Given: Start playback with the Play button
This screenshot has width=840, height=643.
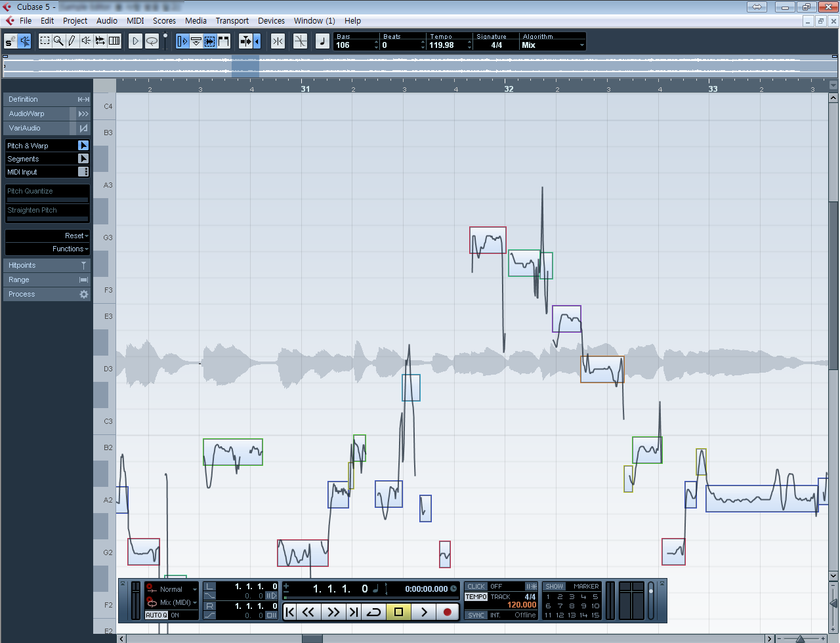Looking at the screenshot, I should click(x=424, y=612).
